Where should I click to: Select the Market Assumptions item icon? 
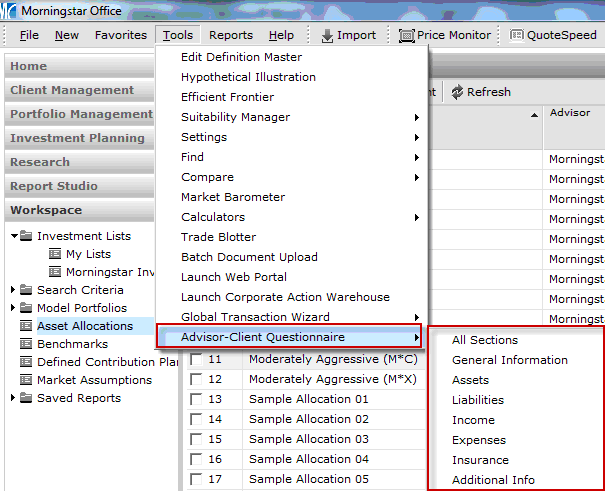[26, 380]
